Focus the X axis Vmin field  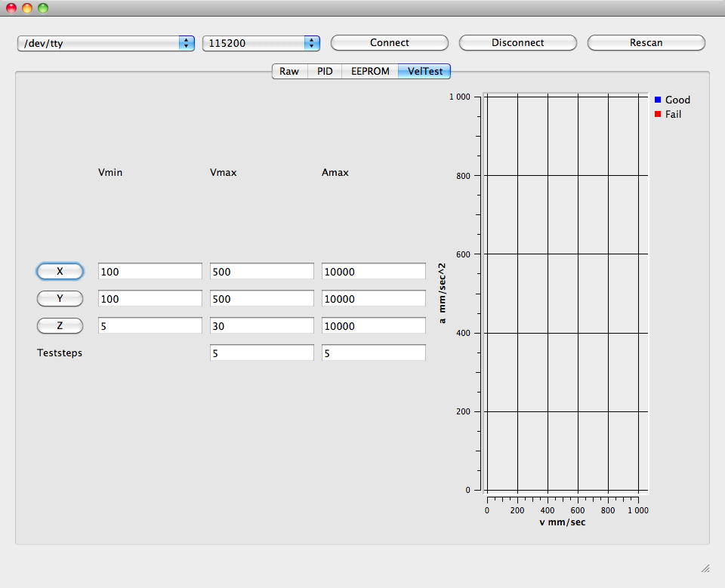[150, 272]
